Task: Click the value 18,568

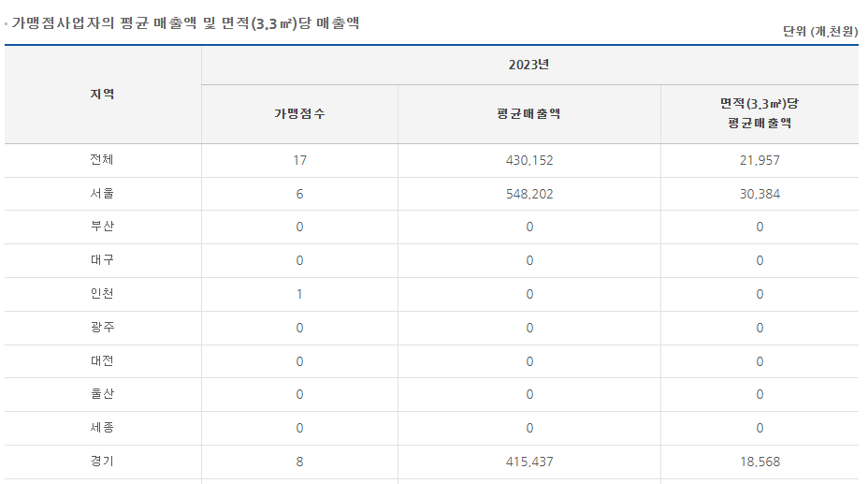Action: [x=759, y=462]
